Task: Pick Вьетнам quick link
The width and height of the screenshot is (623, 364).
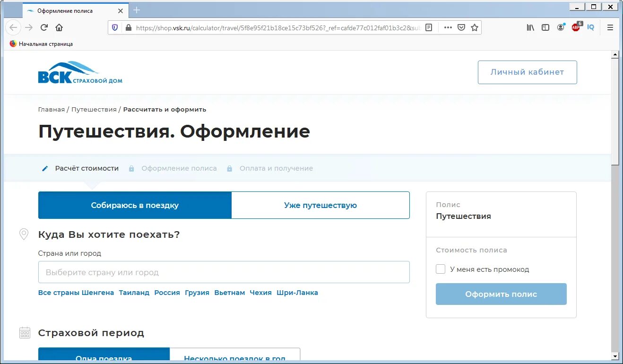Action: click(x=230, y=293)
